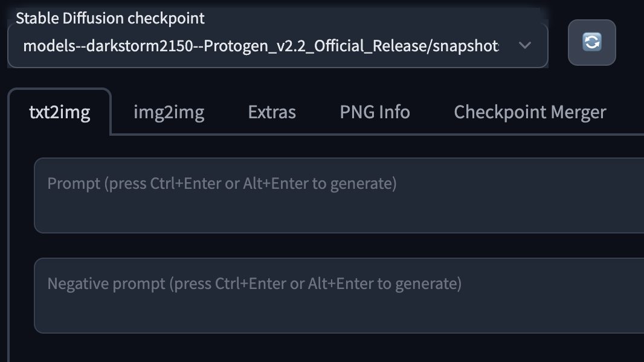
Task: Click the chevron beside the checkpoint name
Action: 525,45
